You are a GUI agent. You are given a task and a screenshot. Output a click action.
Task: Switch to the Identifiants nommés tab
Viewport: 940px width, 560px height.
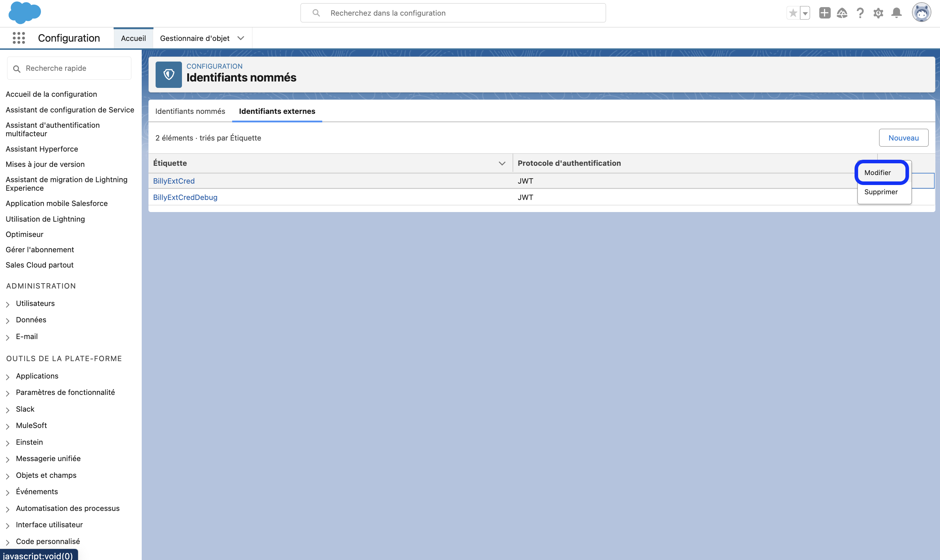click(x=190, y=111)
